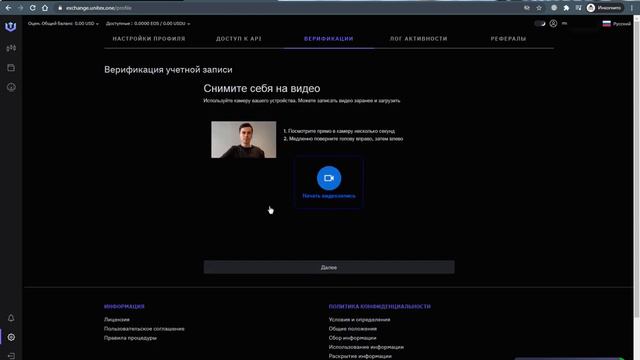Click the Далее button

(329, 267)
